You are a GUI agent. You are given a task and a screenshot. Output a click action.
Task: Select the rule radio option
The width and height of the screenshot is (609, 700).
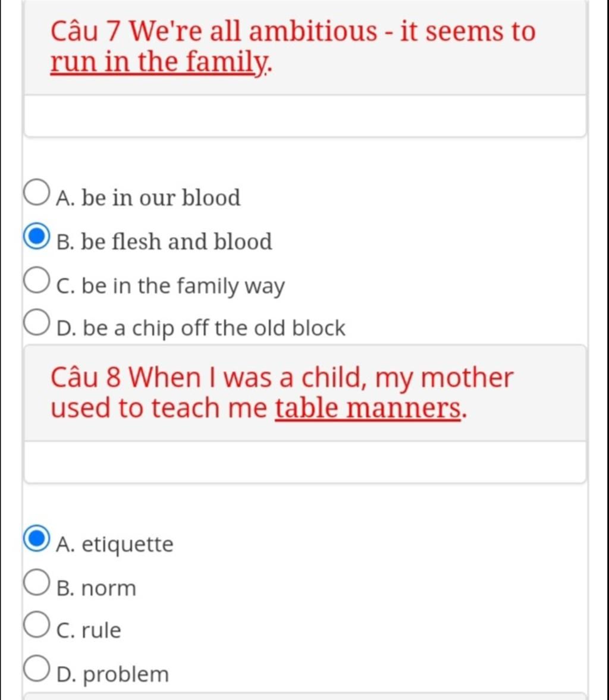point(36,624)
